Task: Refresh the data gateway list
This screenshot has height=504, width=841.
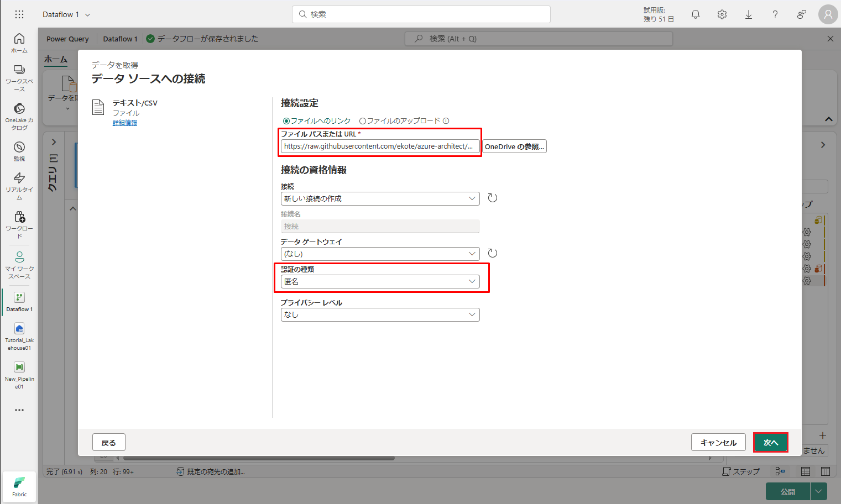Action: tap(493, 253)
